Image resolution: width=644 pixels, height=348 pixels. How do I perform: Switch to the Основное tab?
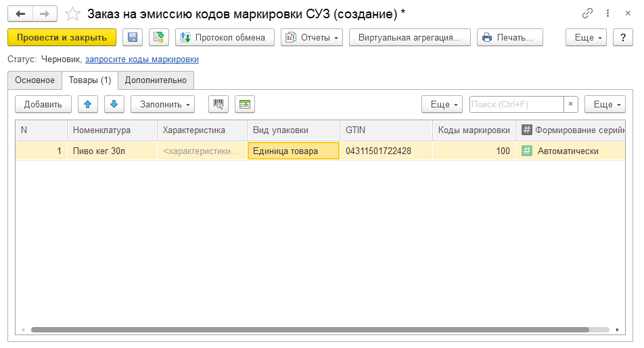point(35,80)
